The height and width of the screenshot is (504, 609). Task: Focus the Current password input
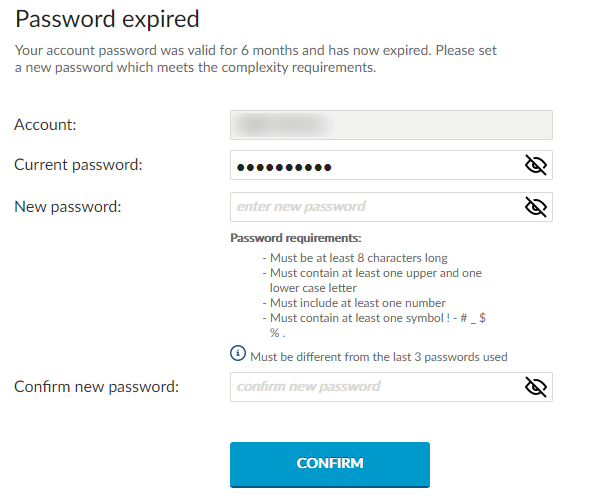pos(375,165)
